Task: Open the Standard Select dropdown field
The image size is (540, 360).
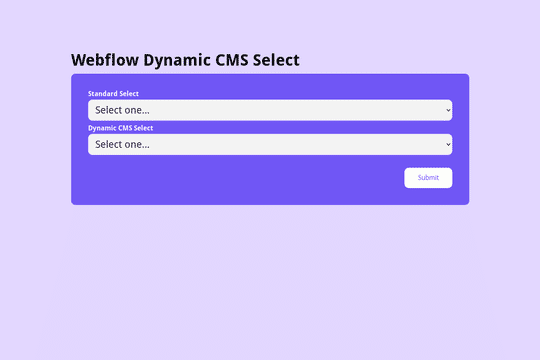Action: click(x=270, y=110)
